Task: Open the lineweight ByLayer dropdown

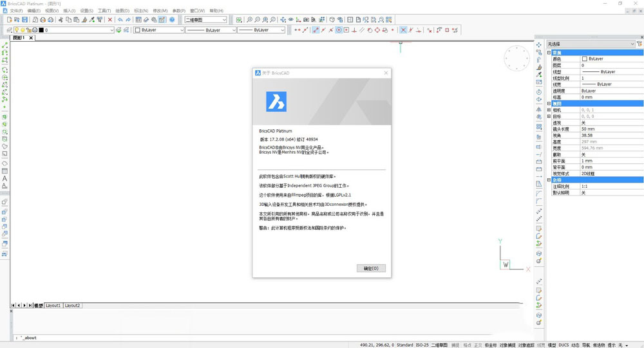Action: pos(261,30)
